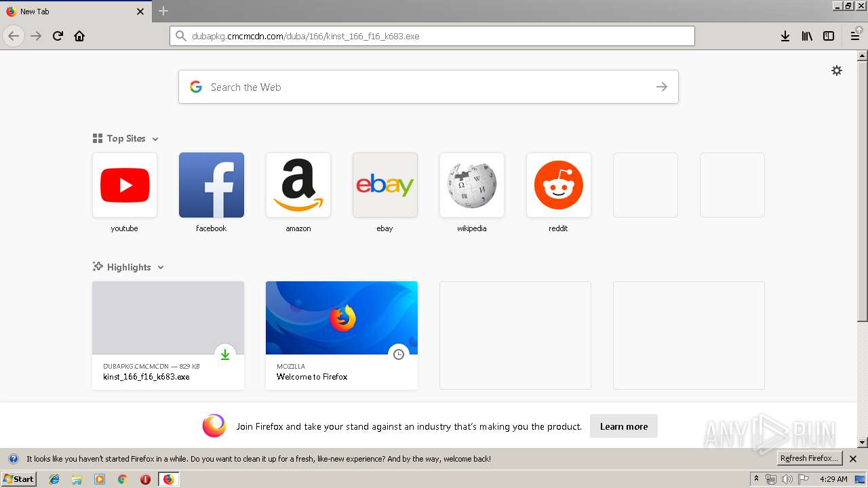868x488 pixels.
Task: Focus the Search the Web box
Action: tap(429, 87)
